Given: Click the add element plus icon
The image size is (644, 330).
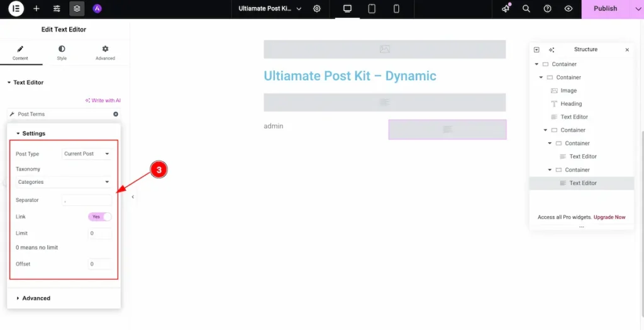Looking at the screenshot, I should click(36, 8).
